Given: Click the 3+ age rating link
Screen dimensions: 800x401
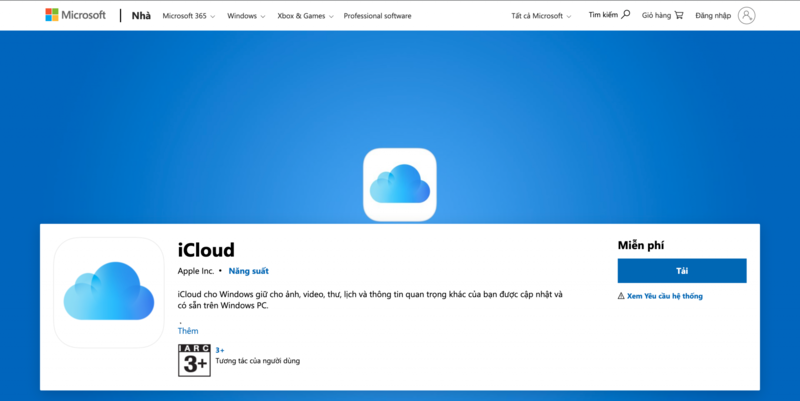Looking at the screenshot, I should (x=219, y=350).
